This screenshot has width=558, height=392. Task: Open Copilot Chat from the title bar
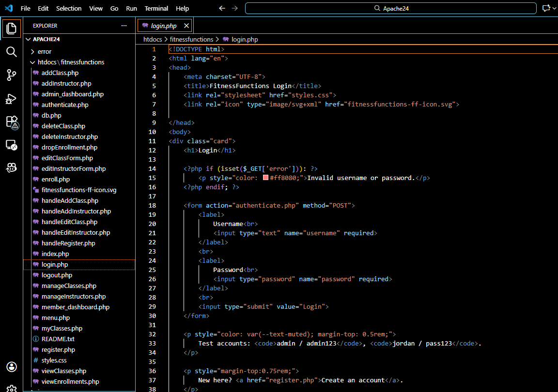click(x=545, y=8)
